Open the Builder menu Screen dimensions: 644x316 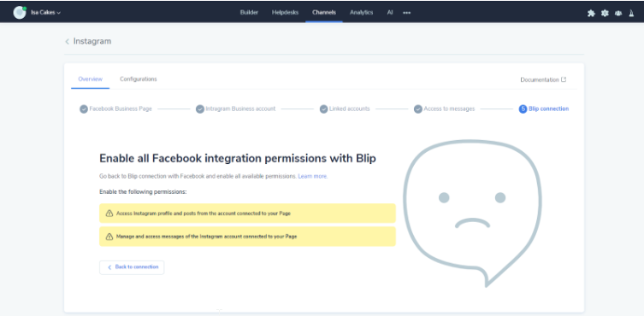pos(249,12)
